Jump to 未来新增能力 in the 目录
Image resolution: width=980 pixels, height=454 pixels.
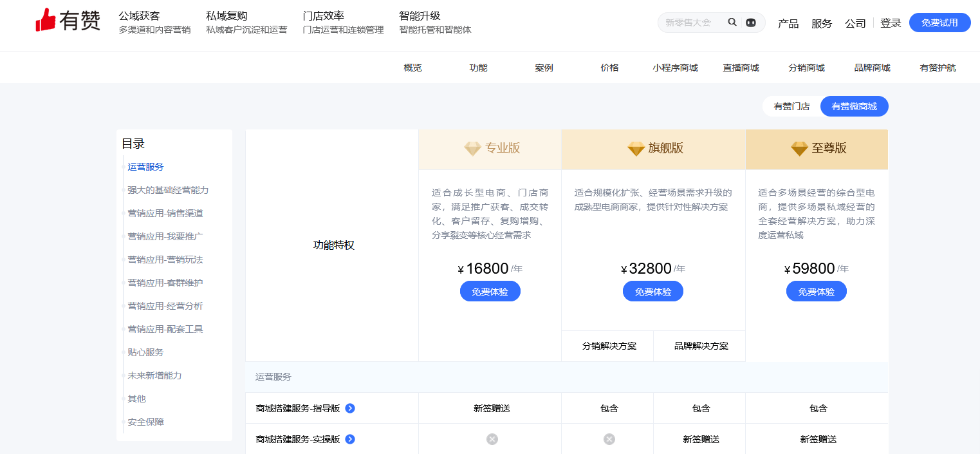[154, 375]
